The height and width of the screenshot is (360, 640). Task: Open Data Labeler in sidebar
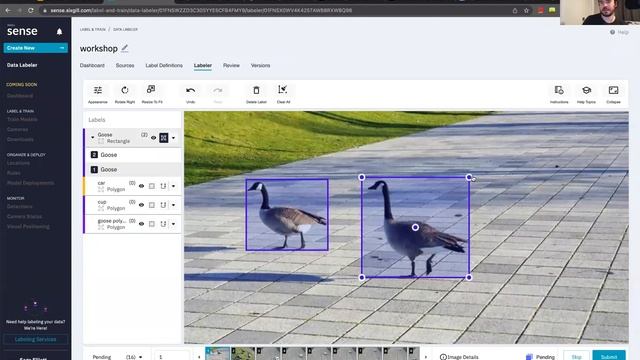(22, 65)
